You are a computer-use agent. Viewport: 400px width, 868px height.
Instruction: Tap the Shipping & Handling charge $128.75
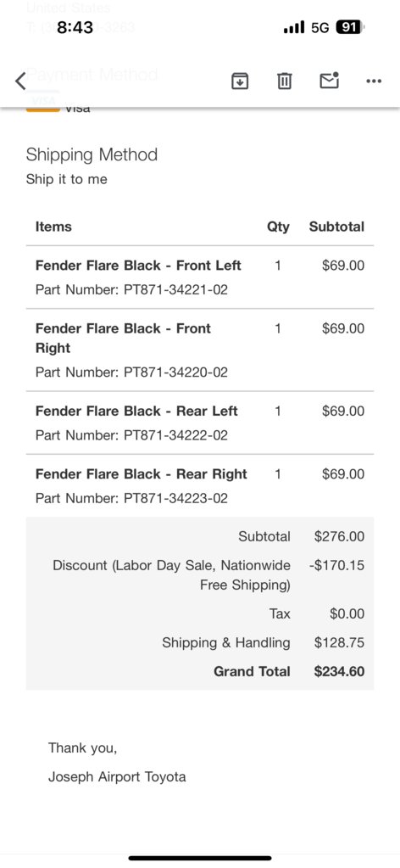click(x=339, y=642)
